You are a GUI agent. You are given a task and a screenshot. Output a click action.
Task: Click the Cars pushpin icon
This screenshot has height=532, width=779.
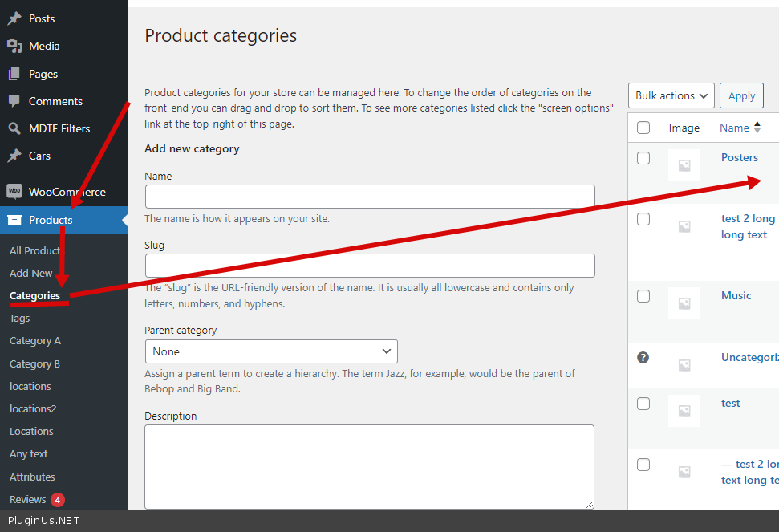14,156
